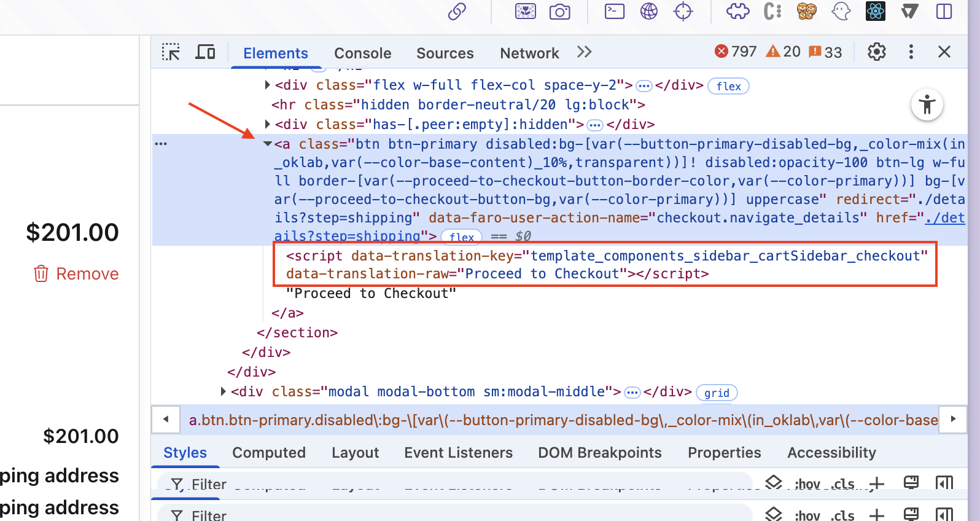Open DevTools settings gear
Viewport: 980px width, 521px height.
tap(877, 52)
